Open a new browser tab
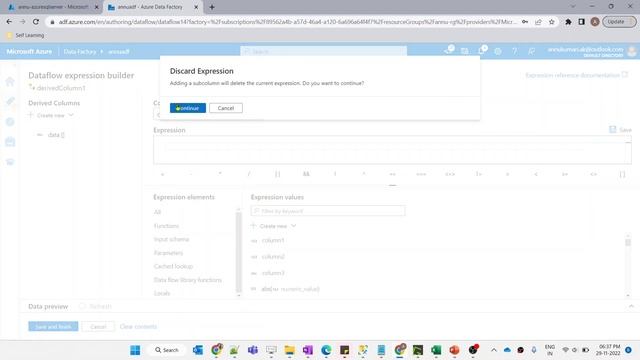 [212, 7]
